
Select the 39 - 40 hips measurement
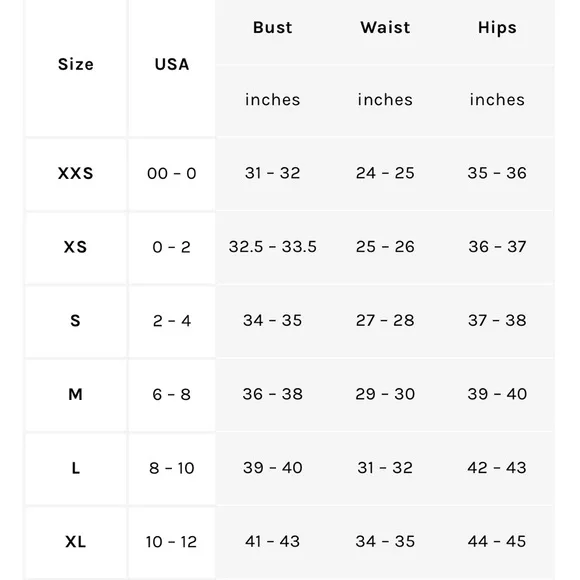(x=497, y=394)
